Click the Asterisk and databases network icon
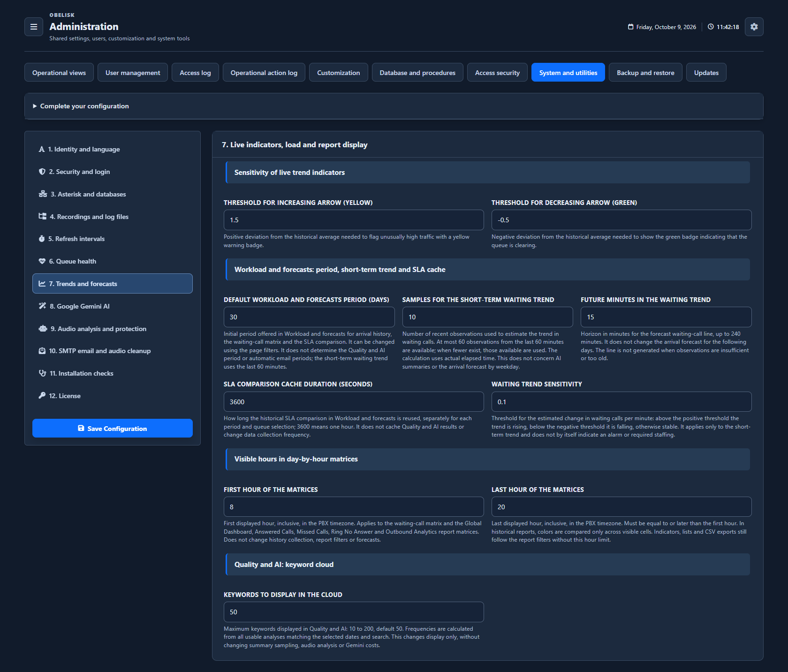 click(43, 194)
